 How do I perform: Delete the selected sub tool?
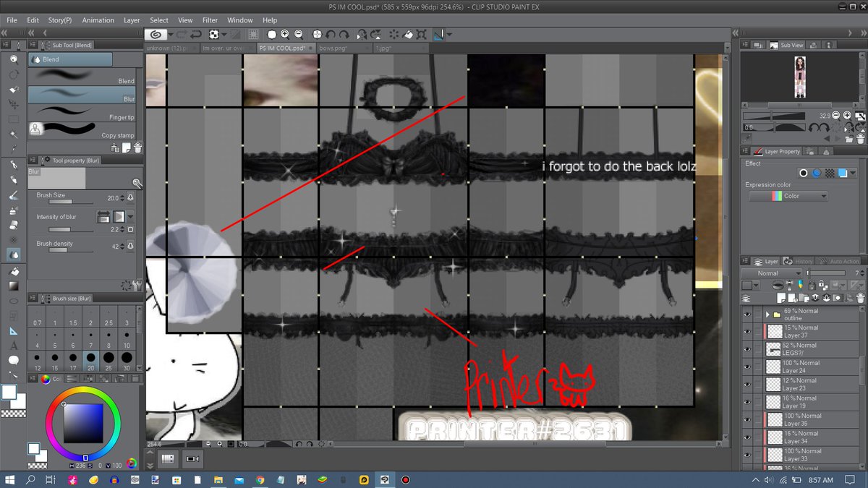pos(137,147)
